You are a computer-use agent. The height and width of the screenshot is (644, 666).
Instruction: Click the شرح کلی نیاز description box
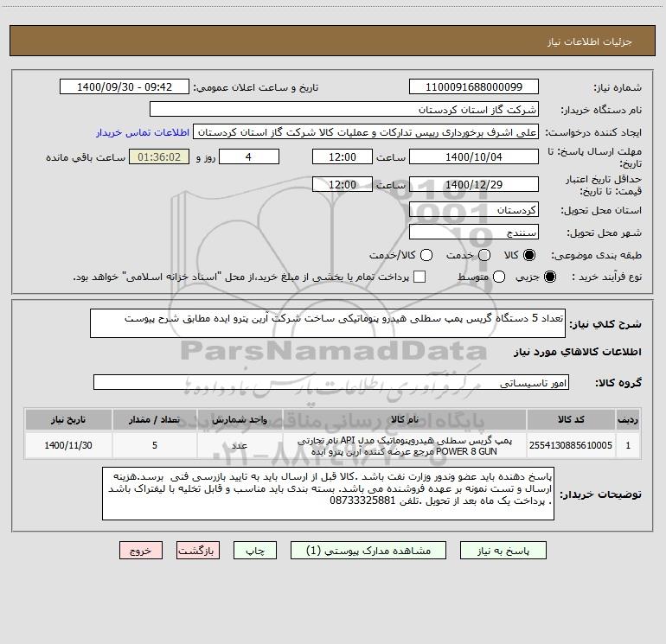coord(328,323)
